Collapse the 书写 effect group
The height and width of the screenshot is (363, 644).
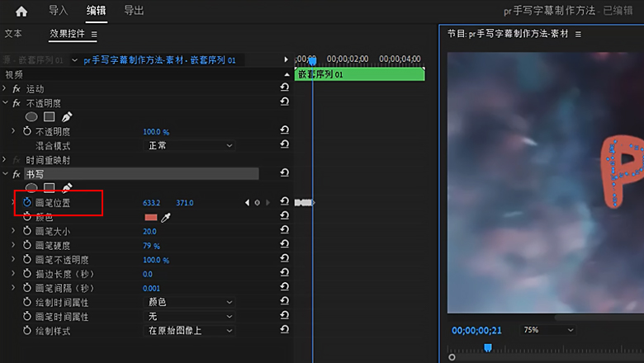point(5,174)
